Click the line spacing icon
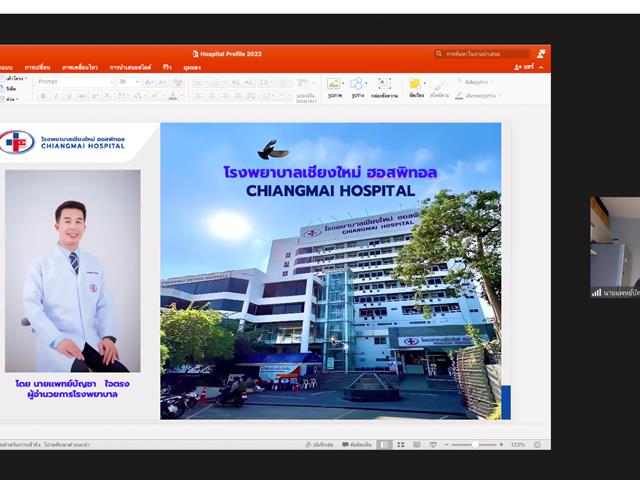Image resolution: width=640 pixels, height=480 pixels. (x=266, y=83)
